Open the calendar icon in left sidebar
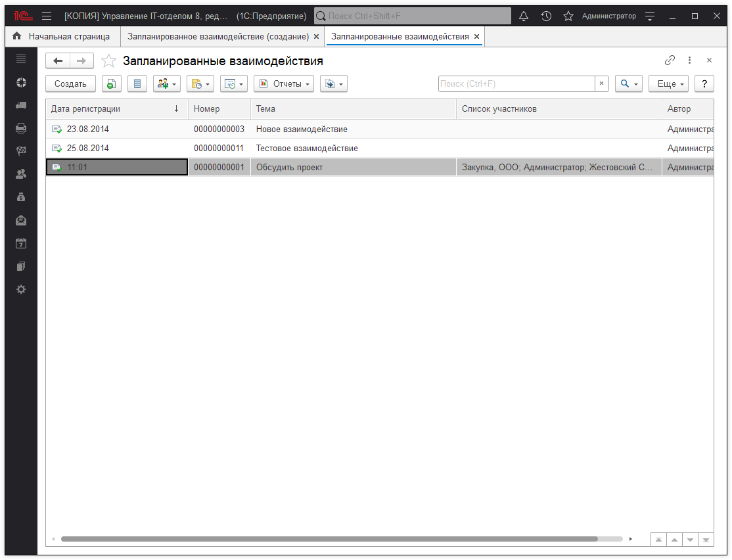Viewport: 732px width, 560px height. coord(21,243)
